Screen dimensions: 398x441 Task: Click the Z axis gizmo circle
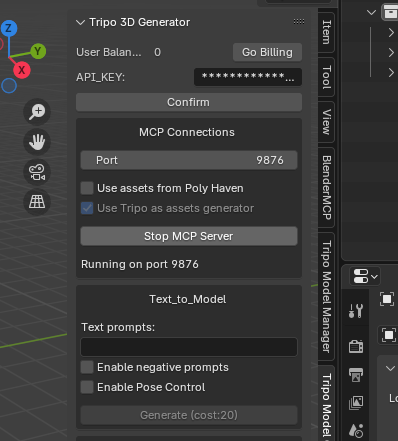[x=9, y=28]
